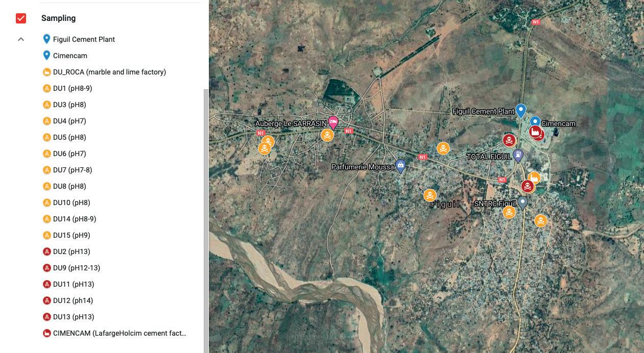Click orange factory marker on map near TOTAL FIGUIL

pos(534,178)
